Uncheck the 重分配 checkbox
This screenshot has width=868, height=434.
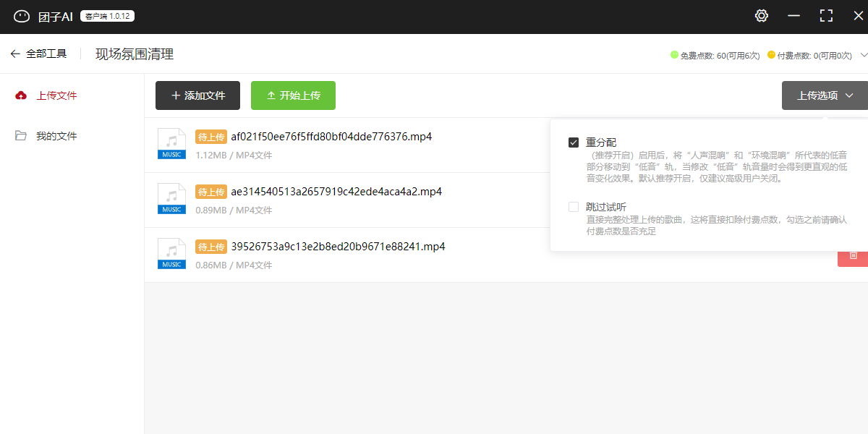click(x=574, y=142)
